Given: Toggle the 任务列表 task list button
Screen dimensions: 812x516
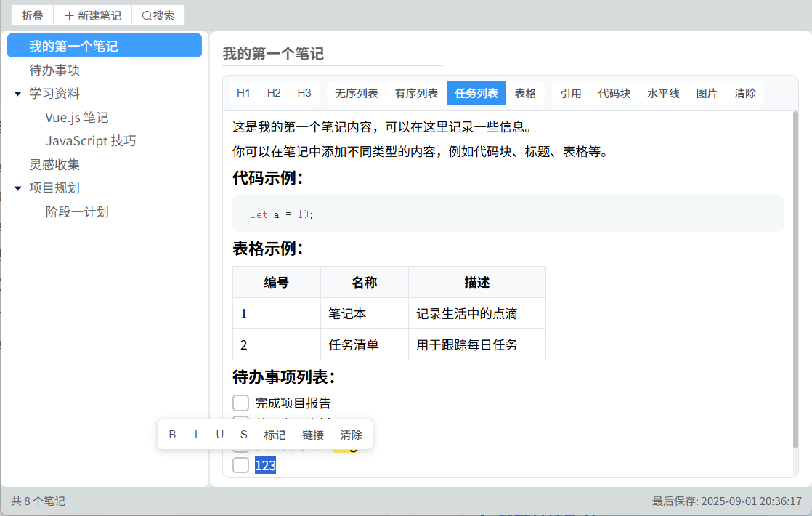Looking at the screenshot, I should coord(476,93).
